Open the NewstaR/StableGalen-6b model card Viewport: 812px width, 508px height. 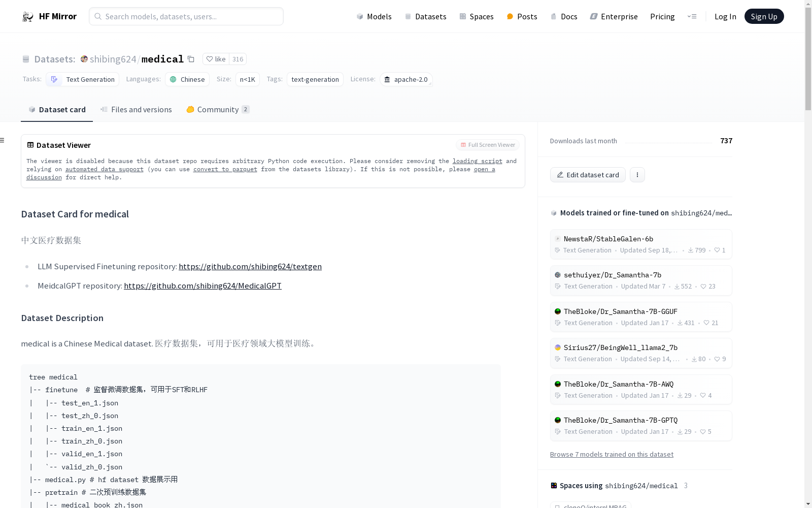point(641,244)
